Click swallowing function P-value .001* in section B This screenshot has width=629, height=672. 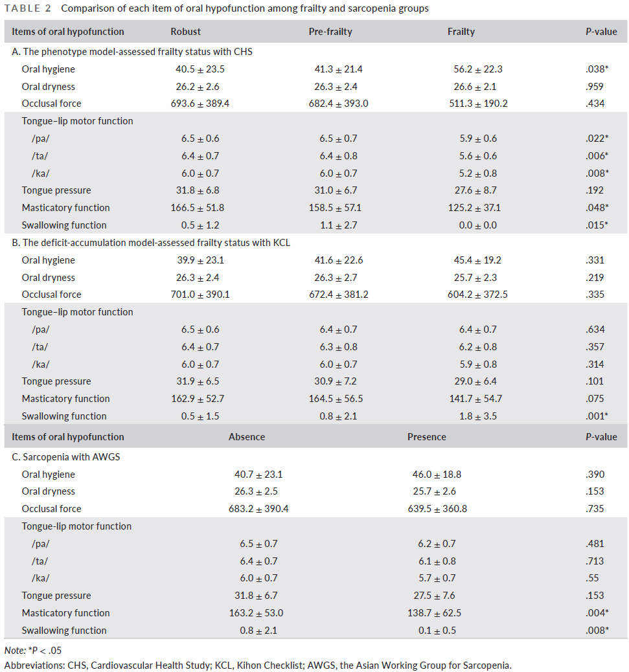click(x=597, y=416)
